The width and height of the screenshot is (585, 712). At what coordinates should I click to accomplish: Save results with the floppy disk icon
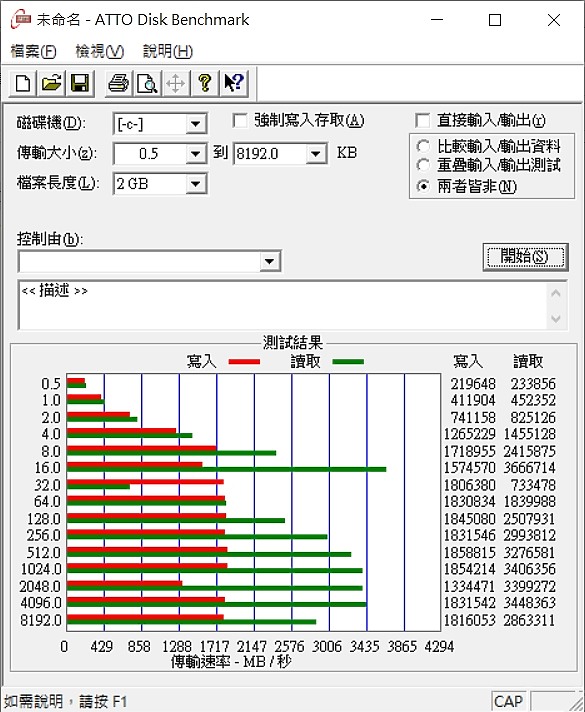pyautogui.click(x=80, y=84)
